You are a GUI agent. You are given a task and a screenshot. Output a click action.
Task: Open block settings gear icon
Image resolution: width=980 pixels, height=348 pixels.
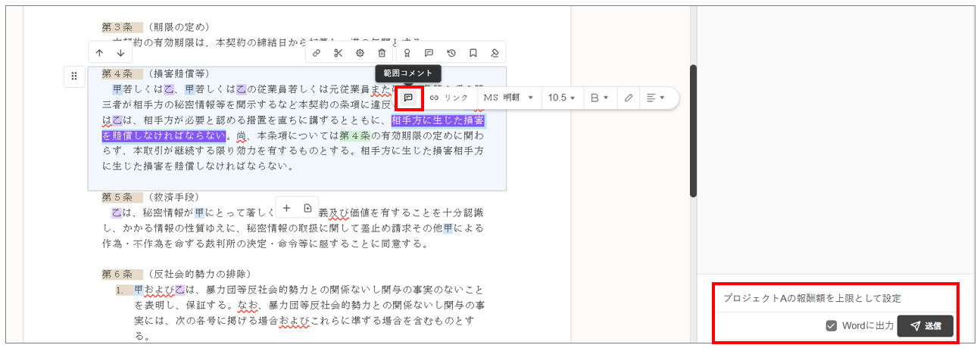point(360,53)
